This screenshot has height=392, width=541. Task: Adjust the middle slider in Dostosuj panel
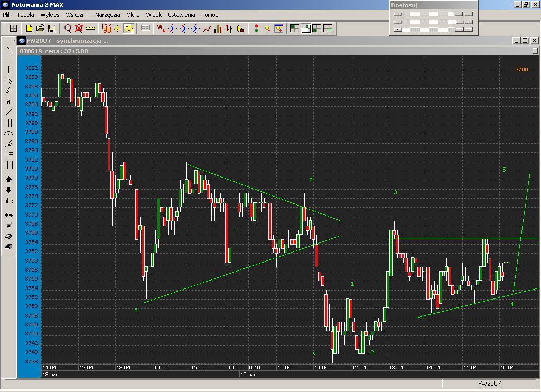click(x=433, y=22)
